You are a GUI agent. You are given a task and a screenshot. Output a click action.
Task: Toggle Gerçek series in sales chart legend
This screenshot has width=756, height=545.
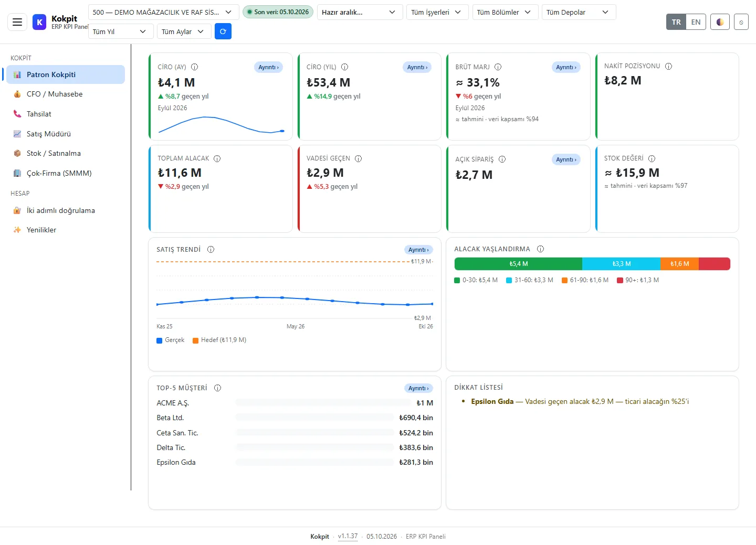171,340
